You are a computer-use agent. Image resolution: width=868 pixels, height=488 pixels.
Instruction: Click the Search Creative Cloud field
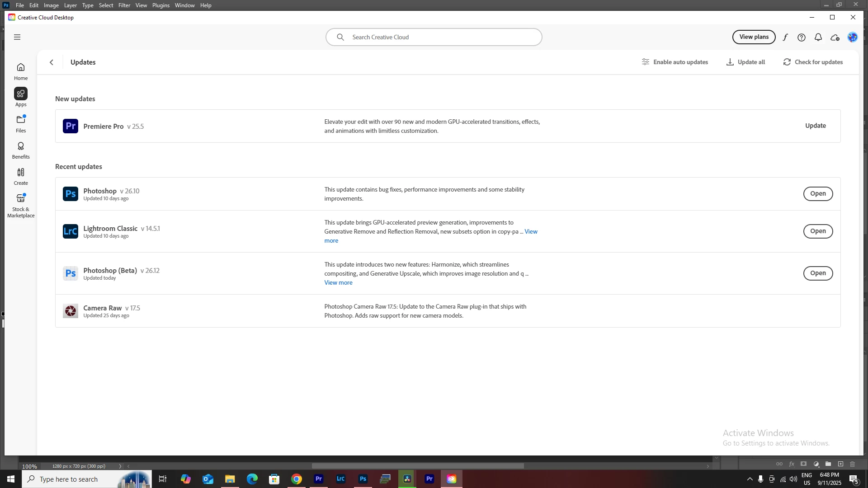tap(434, 38)
